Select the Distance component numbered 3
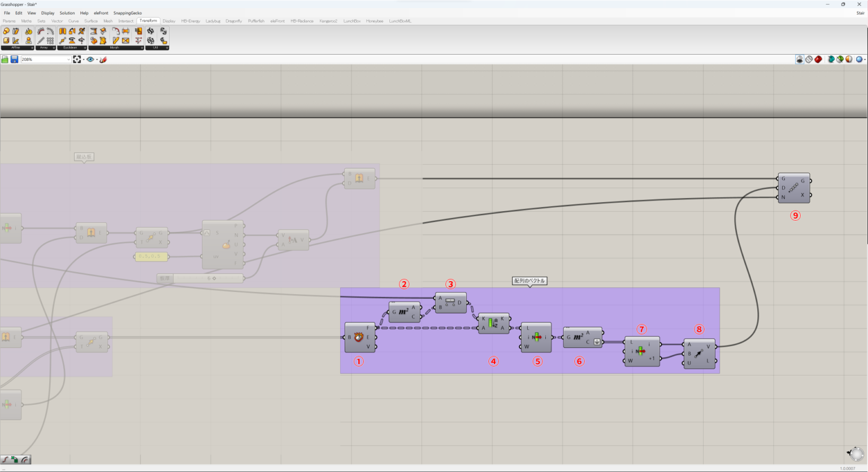 [450, 303]
